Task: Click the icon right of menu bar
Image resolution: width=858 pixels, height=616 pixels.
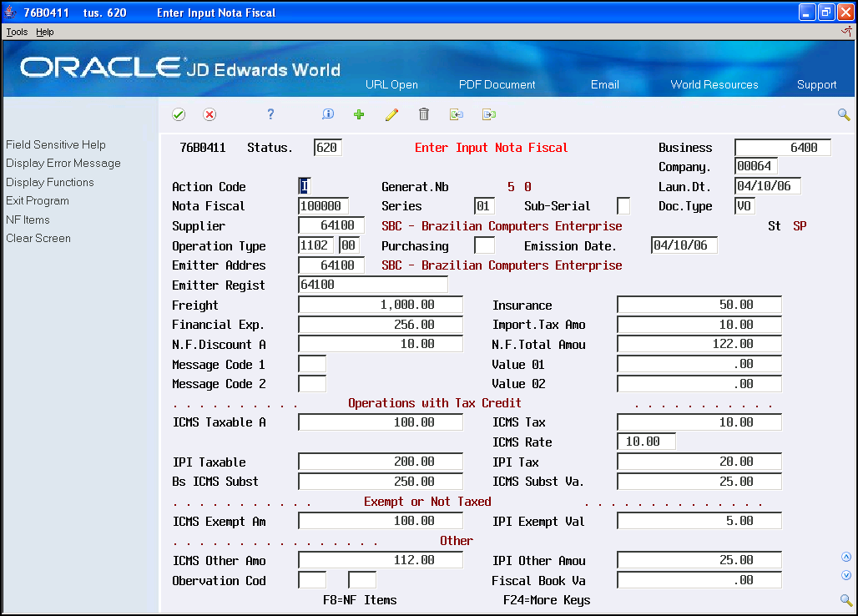Action: pyautogui.click(x=846, y=32)
